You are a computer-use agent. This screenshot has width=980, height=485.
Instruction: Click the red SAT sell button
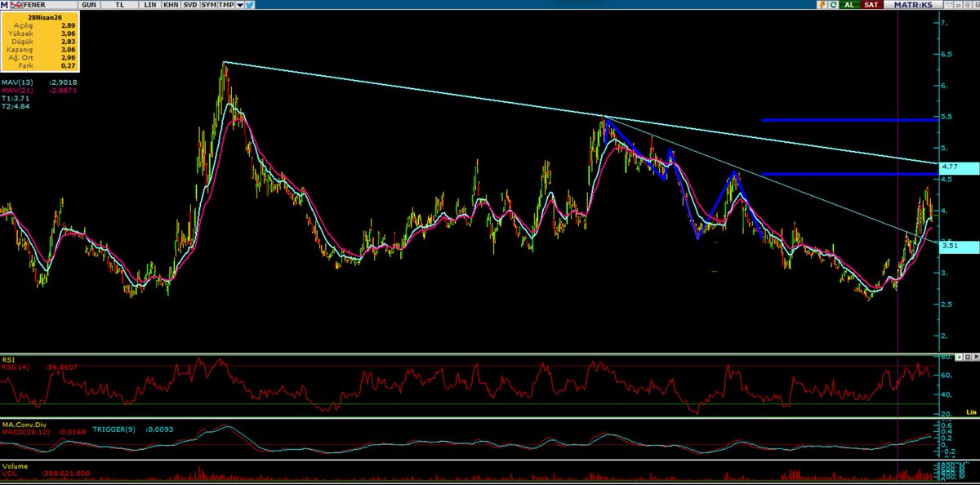(871, 5)
